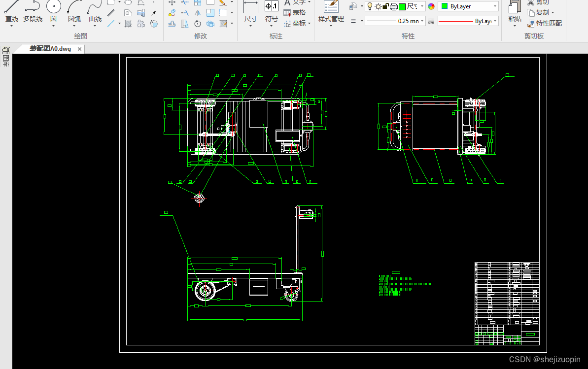Click the layer's green color swatch

(402, 6)
